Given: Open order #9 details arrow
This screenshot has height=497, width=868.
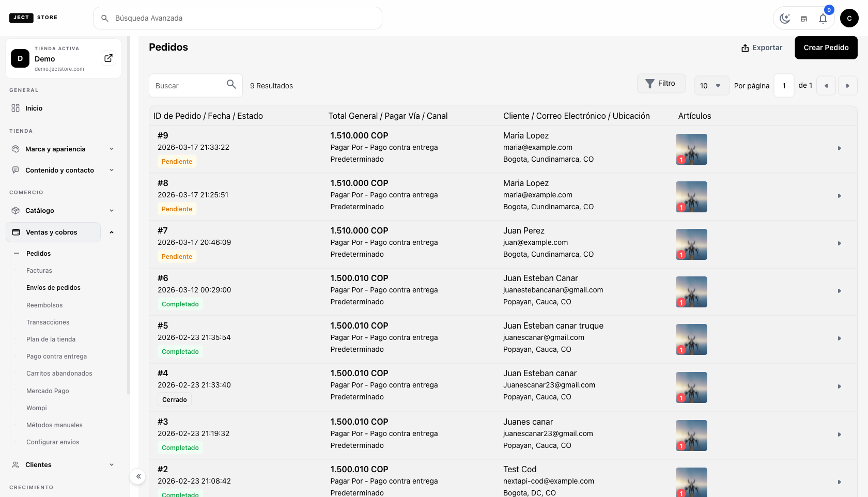Looking at the screenshot, I should tap(840, 148).
